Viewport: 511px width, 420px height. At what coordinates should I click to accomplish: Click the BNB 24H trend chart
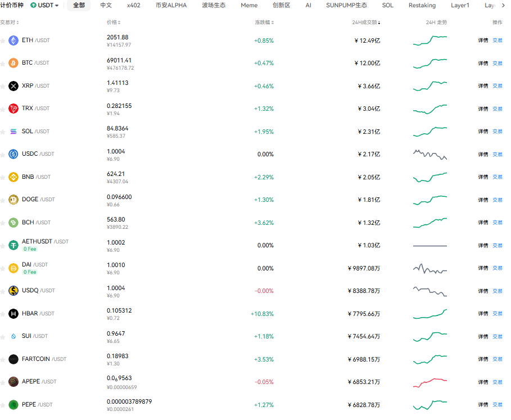click(x=430, y=177)
